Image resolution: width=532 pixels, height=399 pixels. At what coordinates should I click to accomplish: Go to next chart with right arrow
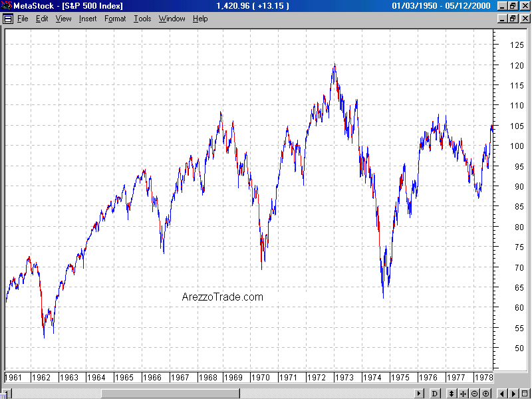512,394
